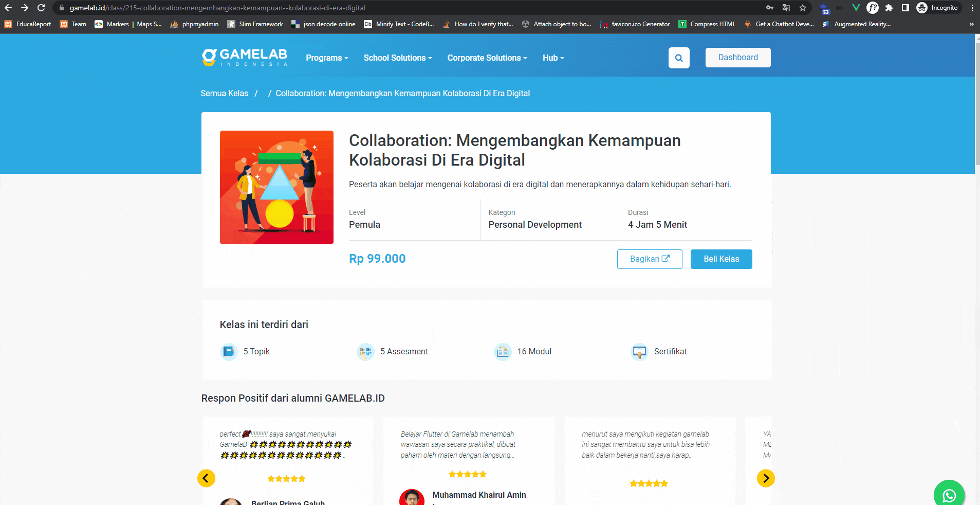The height and width of the screenshot is (505, 980).
Task: Buy the class with Beli Kelas
Action: click(721, 259)
